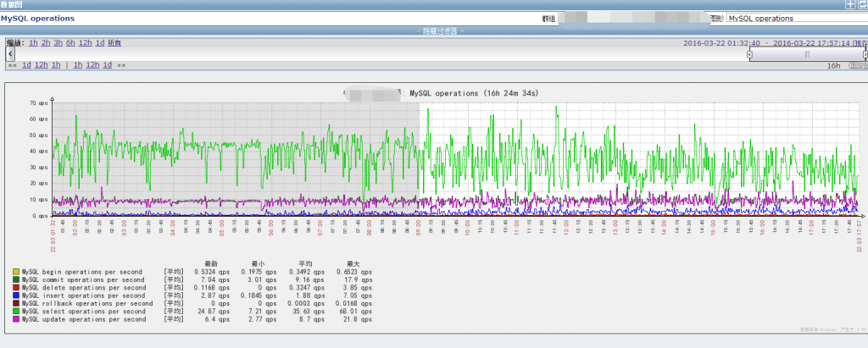Click the »» jump-forward arrows
Screen dimensions: 868x348
point(121,64)
